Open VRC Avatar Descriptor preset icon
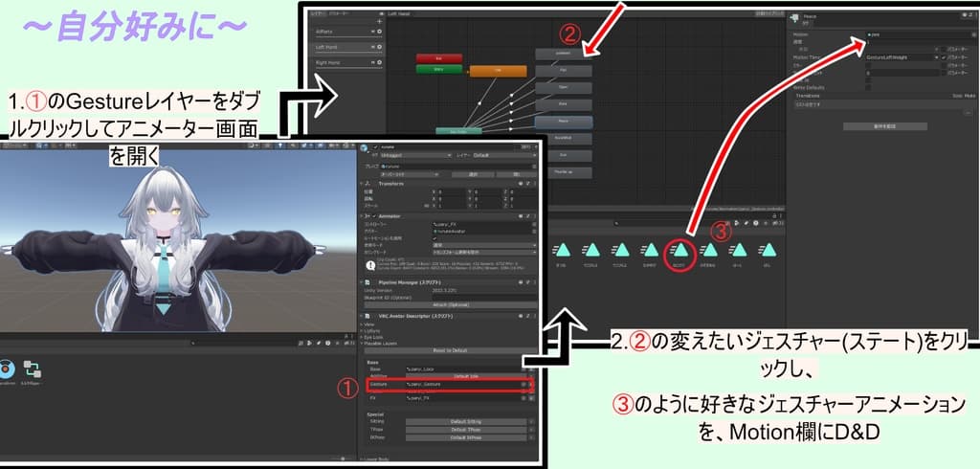 [528, 316]
